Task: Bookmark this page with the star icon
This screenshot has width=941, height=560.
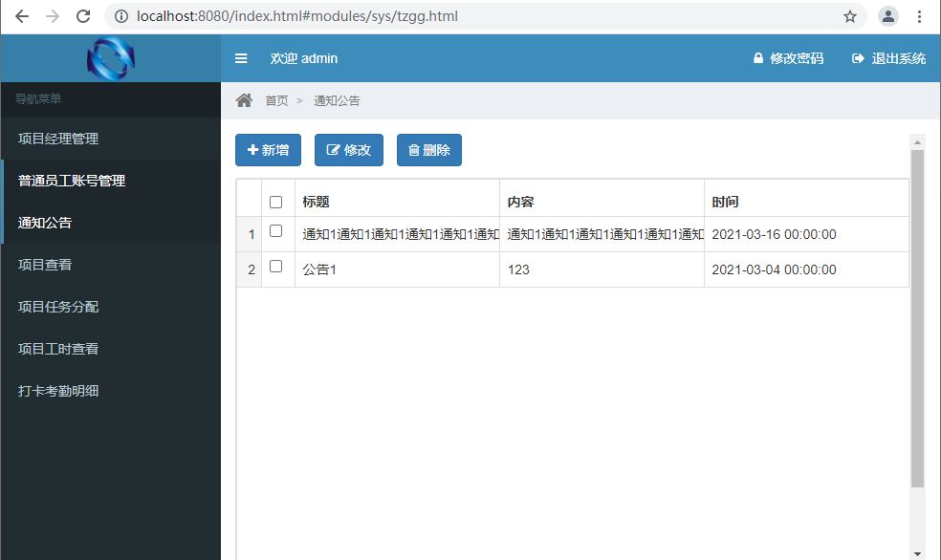Action: [x=850, y=16]
